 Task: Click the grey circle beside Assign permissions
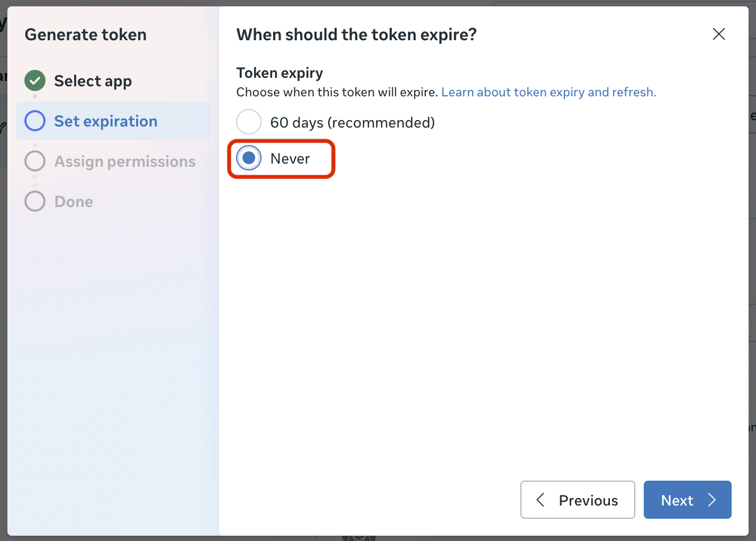(x=35, y=161)
